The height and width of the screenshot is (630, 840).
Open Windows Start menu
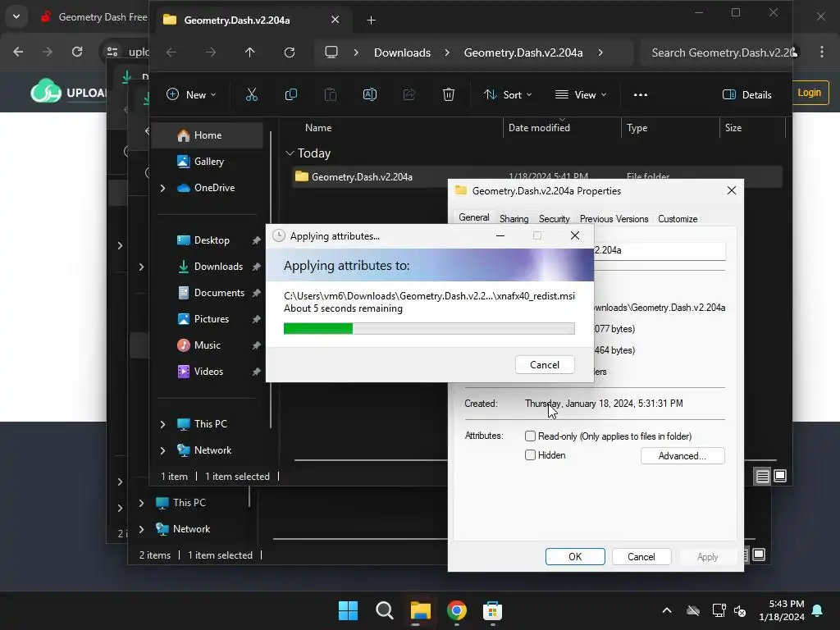348,610
